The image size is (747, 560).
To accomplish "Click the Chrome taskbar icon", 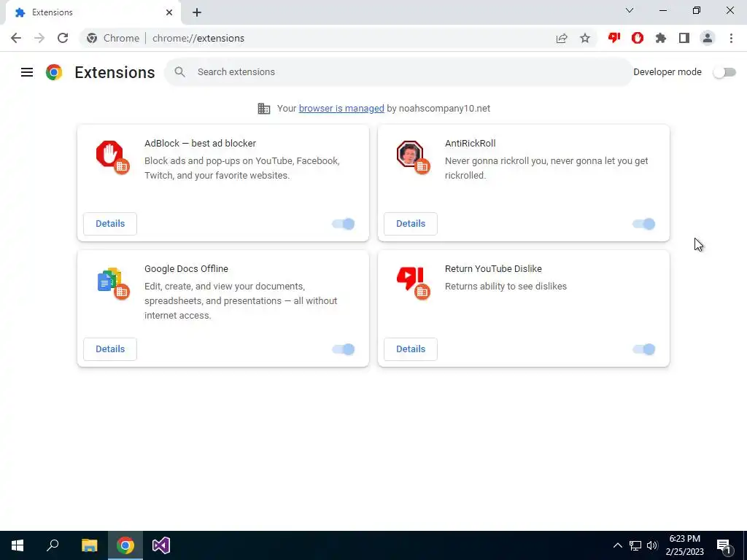I will 125,545.
